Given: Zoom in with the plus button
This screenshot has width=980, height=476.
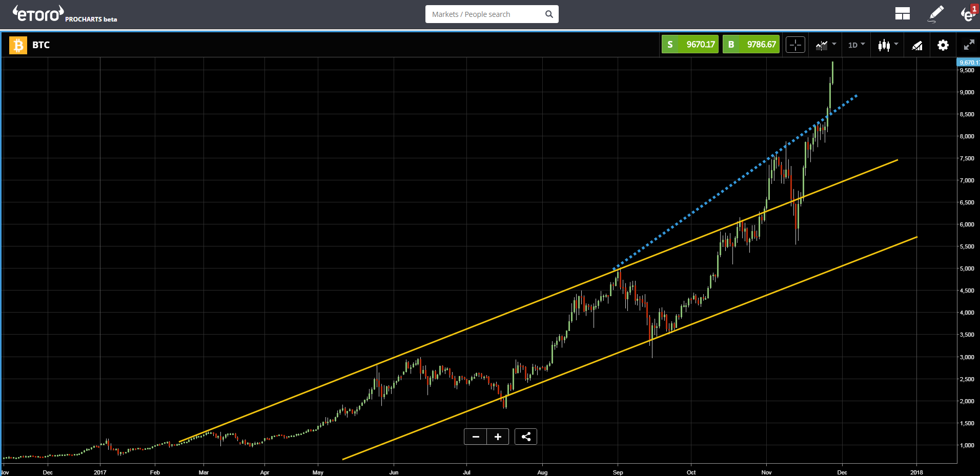Looking at the screenshot, I should click(498, 437).
